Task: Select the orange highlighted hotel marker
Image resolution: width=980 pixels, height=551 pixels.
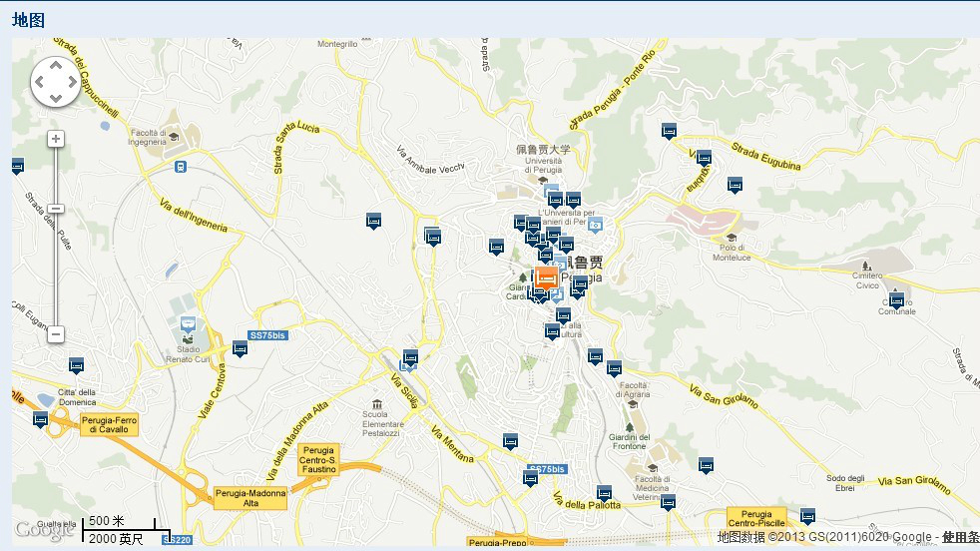Action: [x=546, y=277]
